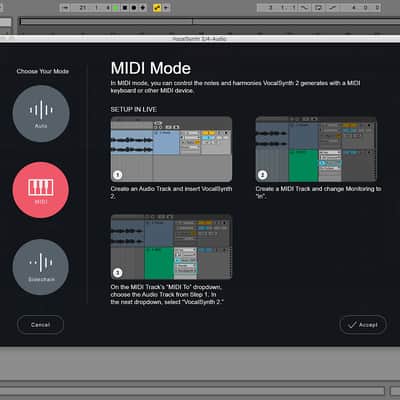Arm the Arrangement Record button
The image size is (400, 400).
point(134,7)
